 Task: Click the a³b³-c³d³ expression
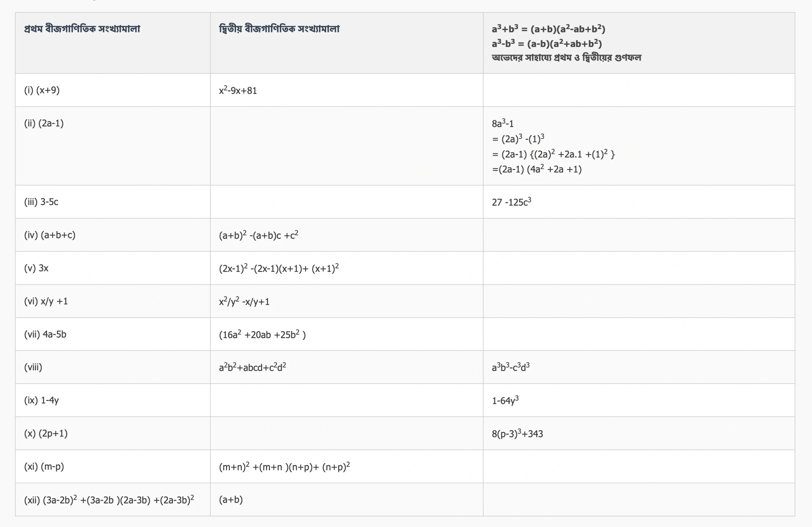(511, 368)
